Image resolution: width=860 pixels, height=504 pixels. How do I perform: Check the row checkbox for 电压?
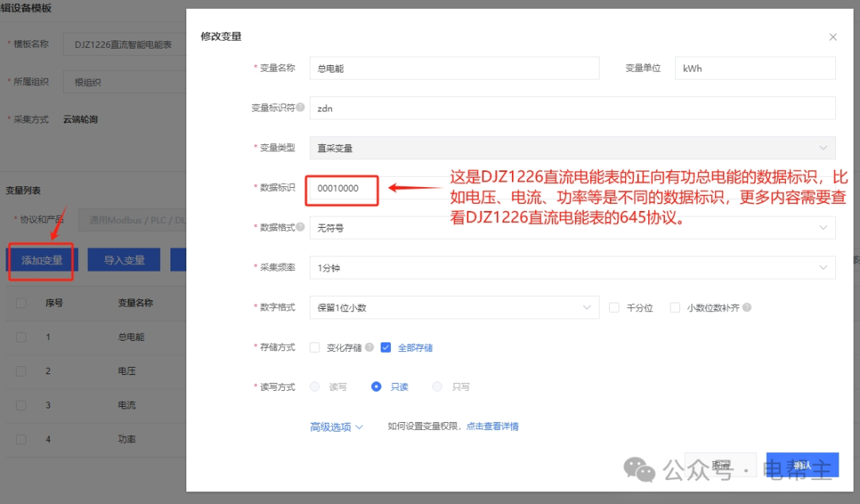[x=22, y=372]
